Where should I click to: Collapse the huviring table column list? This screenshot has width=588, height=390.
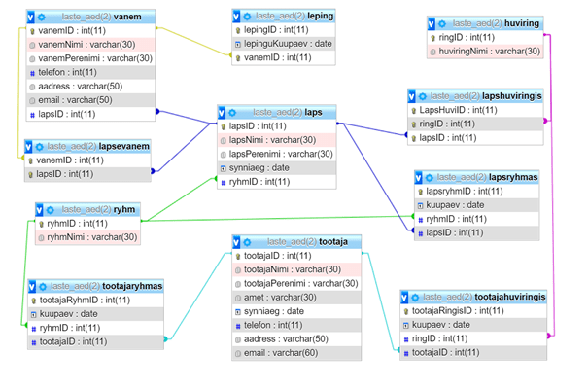pyautogui.click(x=433, y=22)
